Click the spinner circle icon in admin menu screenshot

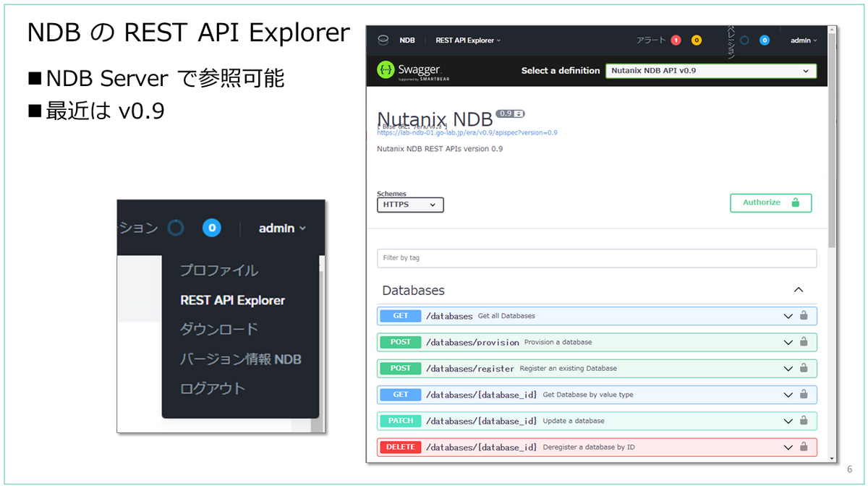[x=176, y=228]
